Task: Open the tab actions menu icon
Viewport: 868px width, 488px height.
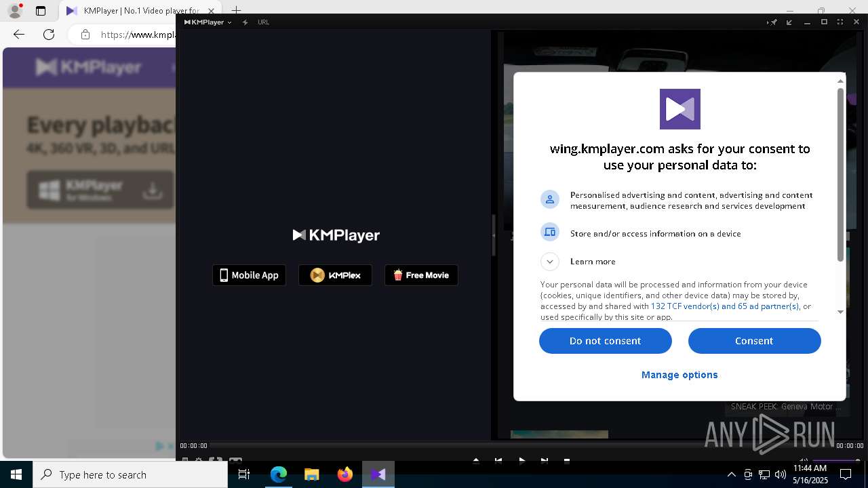Action: point(41,11)
